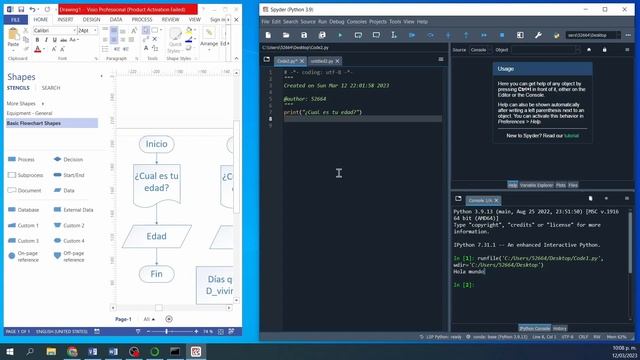Open File Explorer from taskbar

[51, 351]
